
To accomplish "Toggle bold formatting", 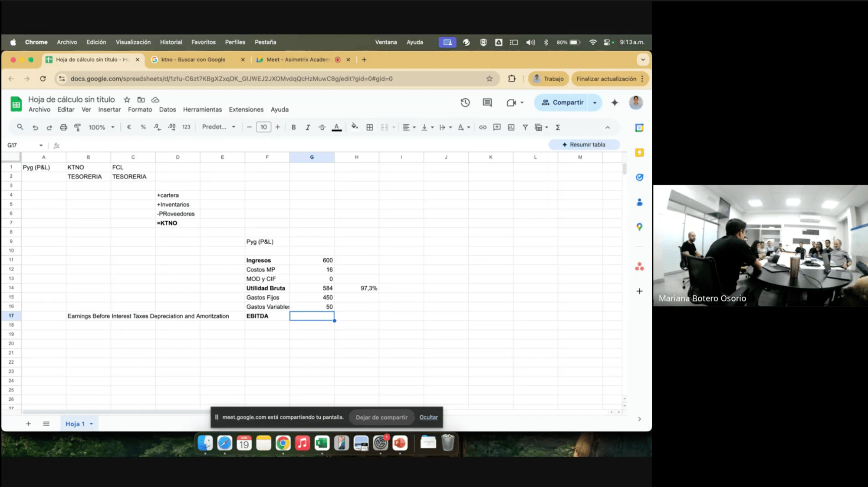I will 294,127.
